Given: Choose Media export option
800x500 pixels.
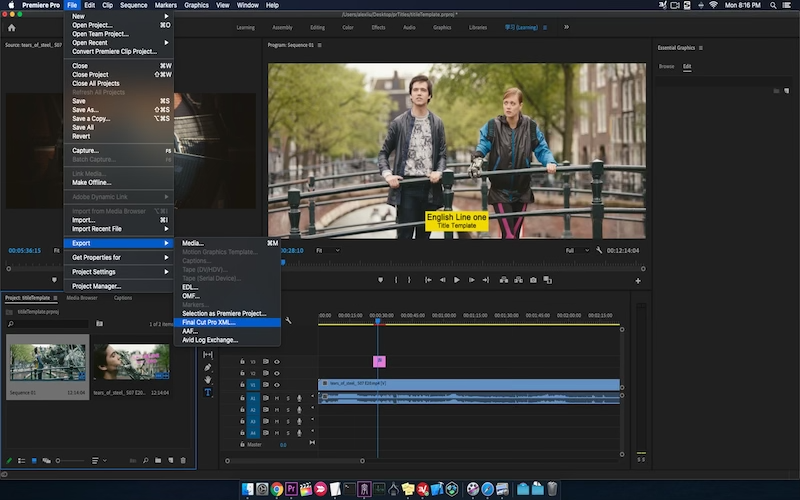Looking at the screenshot, I should tap(227, 243).
